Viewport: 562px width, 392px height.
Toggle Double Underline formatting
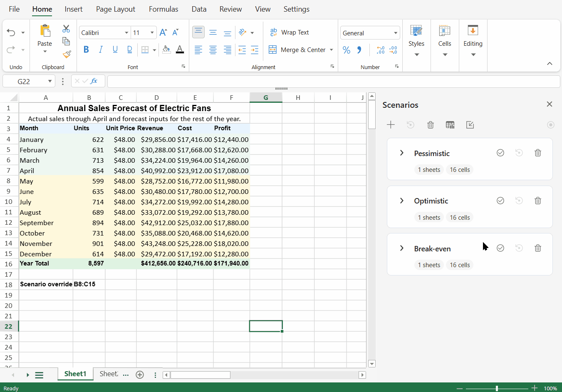[x=130, y=50]
